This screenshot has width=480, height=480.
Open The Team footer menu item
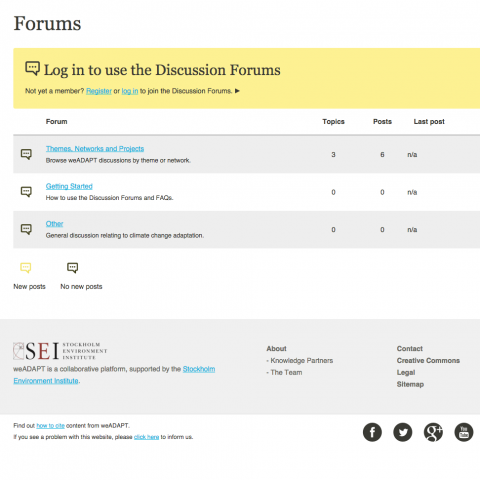[x=284, y=373]
